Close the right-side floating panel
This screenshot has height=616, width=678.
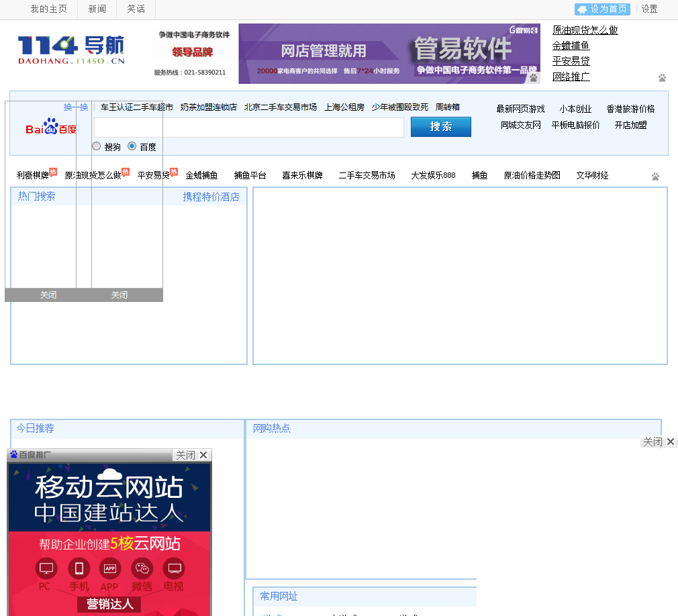[x=658, y=442]
